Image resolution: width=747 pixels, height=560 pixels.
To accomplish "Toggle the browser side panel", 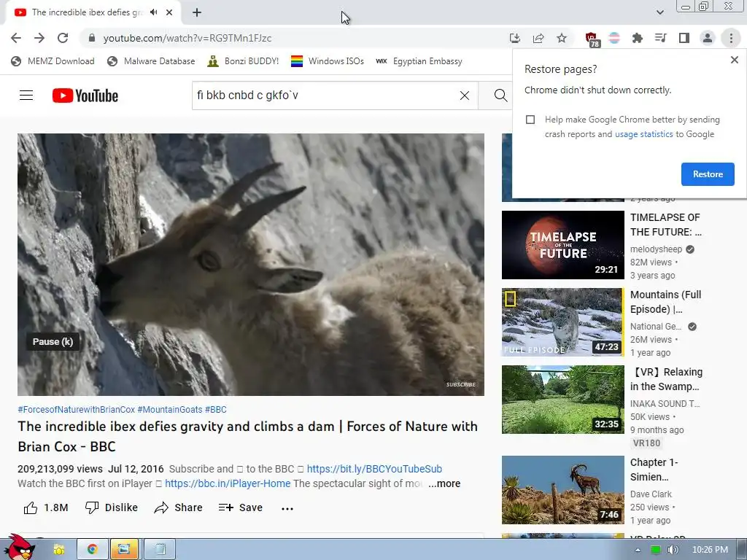I will tap(684, 38).
